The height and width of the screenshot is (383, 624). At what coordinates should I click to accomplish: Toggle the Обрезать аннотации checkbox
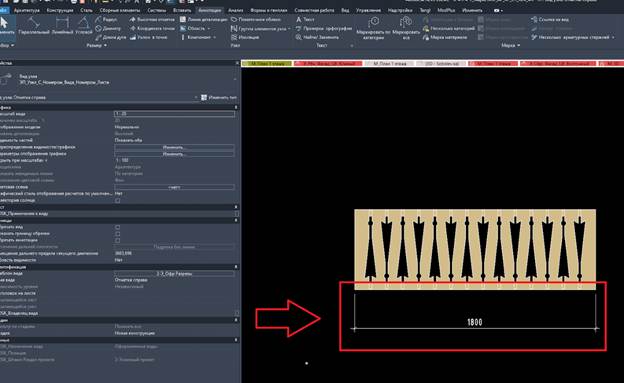(117, 240)
